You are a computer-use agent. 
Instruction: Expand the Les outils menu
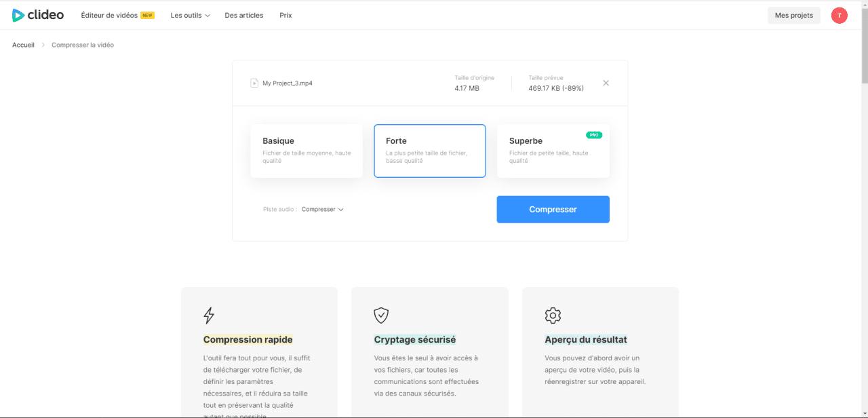pos(190,15)
